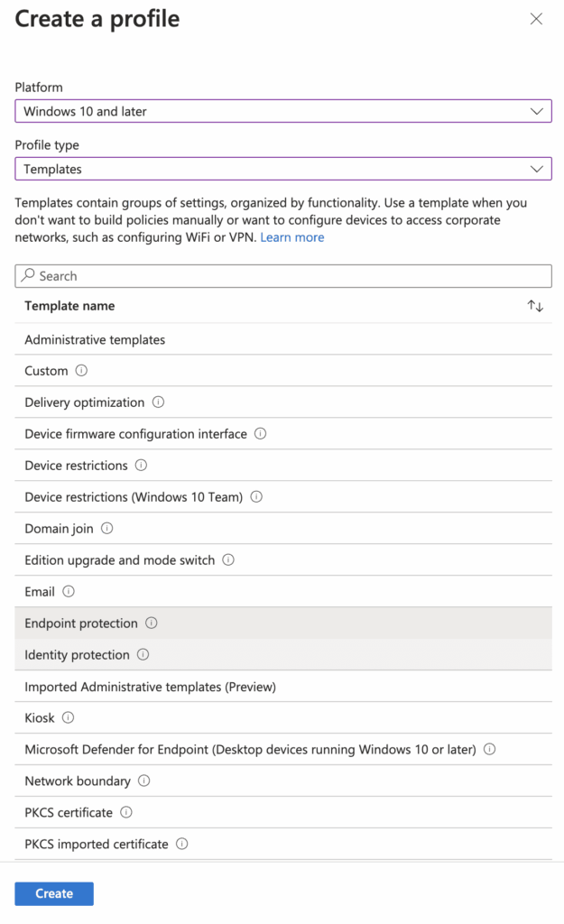Open info for Endpoint protection template
The width and height of the screenshot is (564, 924).
[151, 624]
